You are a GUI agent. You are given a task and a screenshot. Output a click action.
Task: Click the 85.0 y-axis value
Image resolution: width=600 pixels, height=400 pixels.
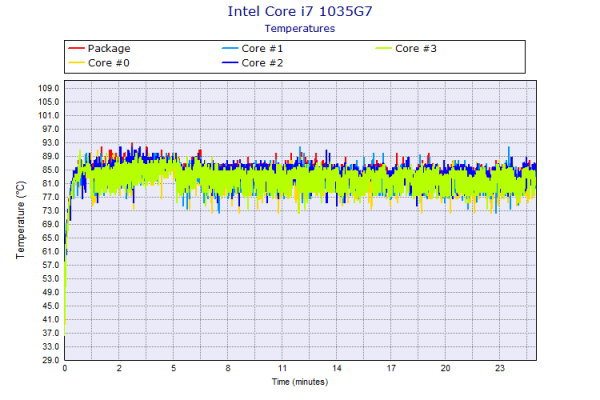tap(51, 170)
